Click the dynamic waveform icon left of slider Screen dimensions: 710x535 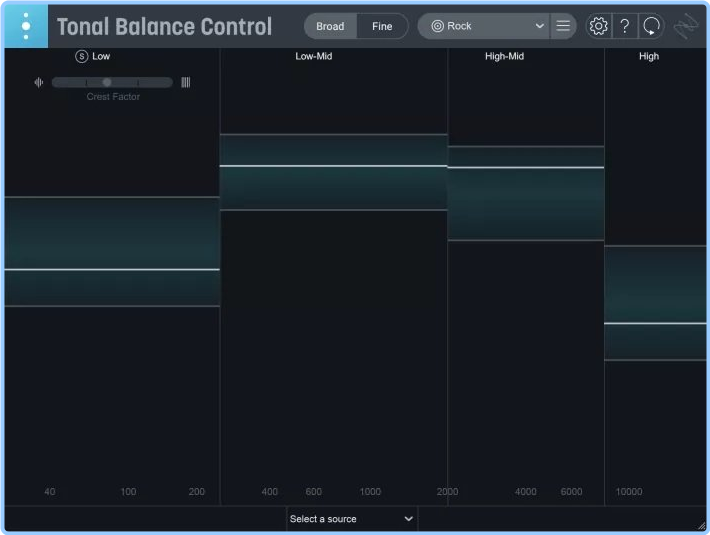pyautogui.click(x=39, y=82)
